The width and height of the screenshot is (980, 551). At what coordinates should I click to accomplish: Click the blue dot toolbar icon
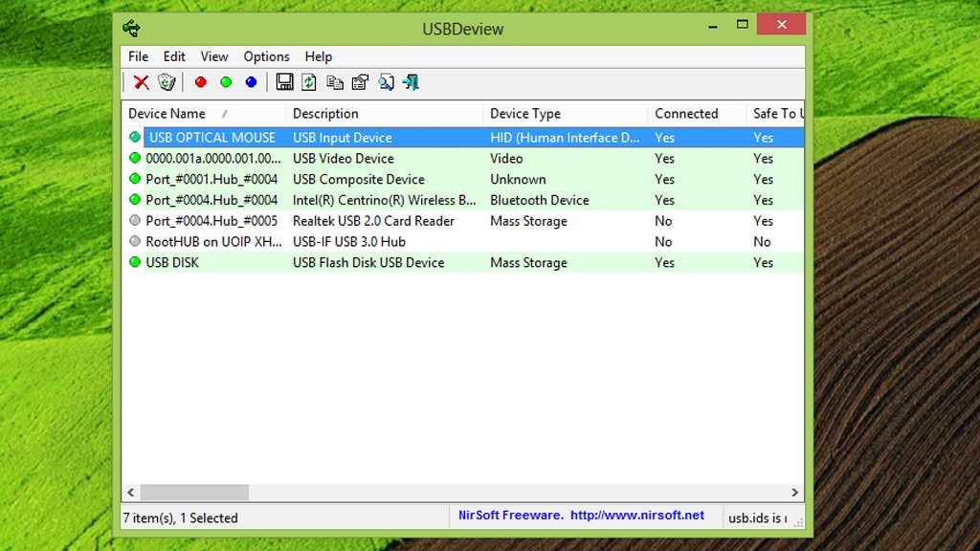click(x=251, y=82)
